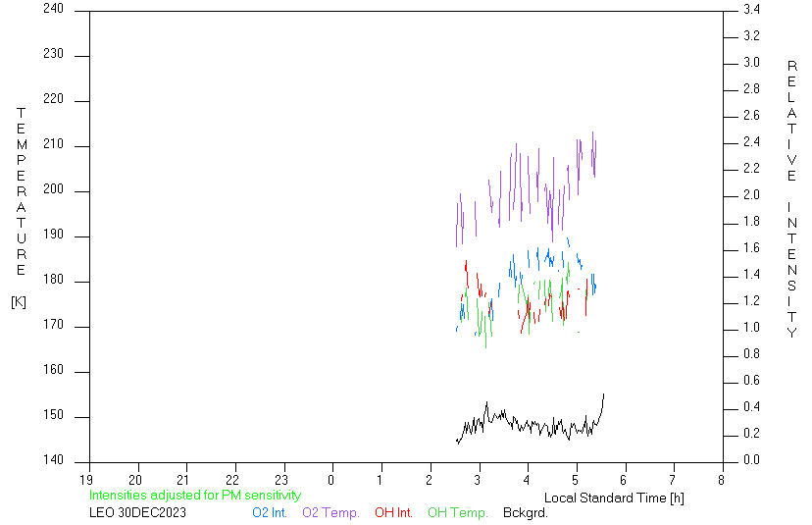This screenshot has width=812, height=525.
Task: Click the [K] unit label
Action: (19, 301)
